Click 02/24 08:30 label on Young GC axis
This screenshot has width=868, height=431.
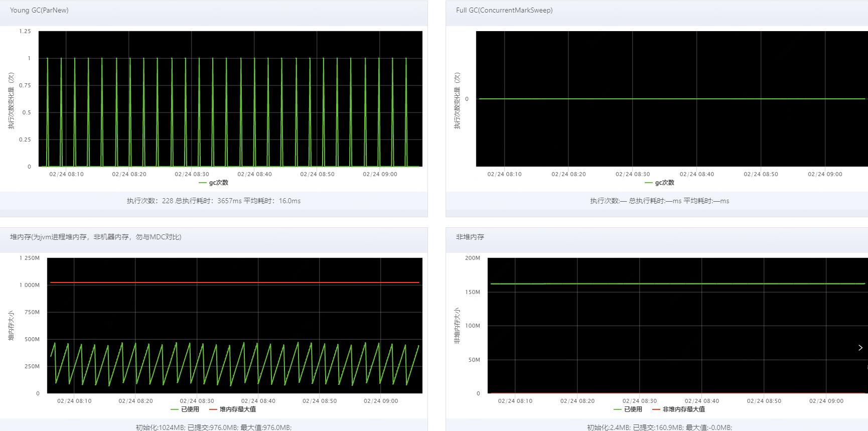point(192,174)
